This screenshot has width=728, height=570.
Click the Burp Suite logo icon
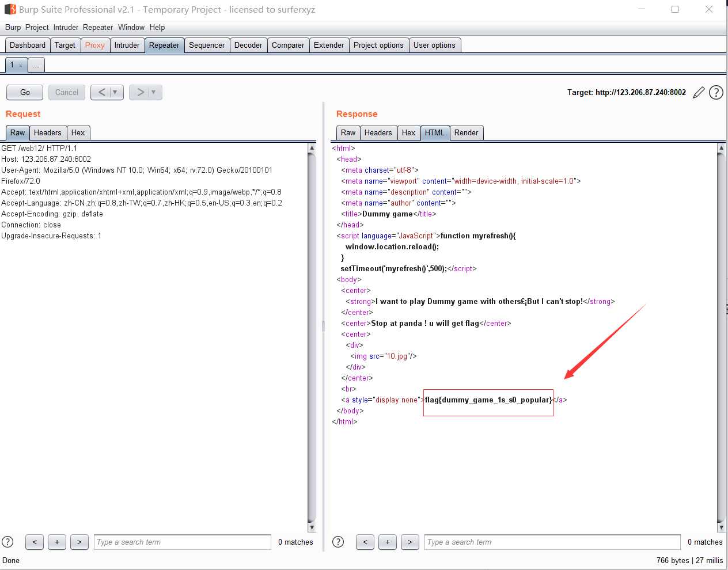tap(10, 9)
